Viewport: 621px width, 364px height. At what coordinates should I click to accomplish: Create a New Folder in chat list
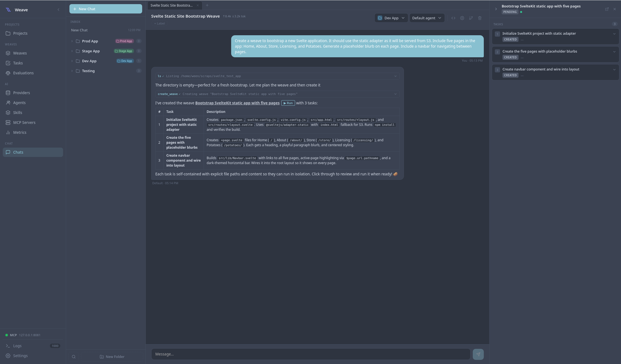click(x=112, y=357)
